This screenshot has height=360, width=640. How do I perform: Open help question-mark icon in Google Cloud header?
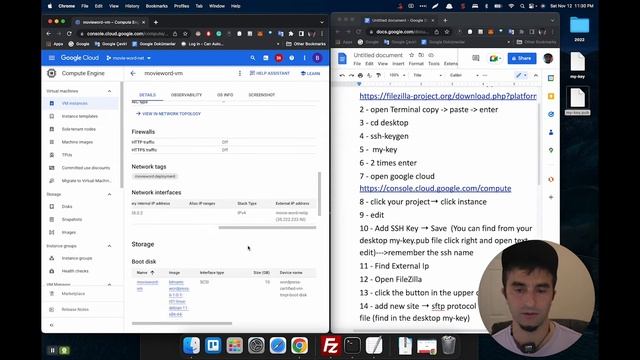(291, 58)
